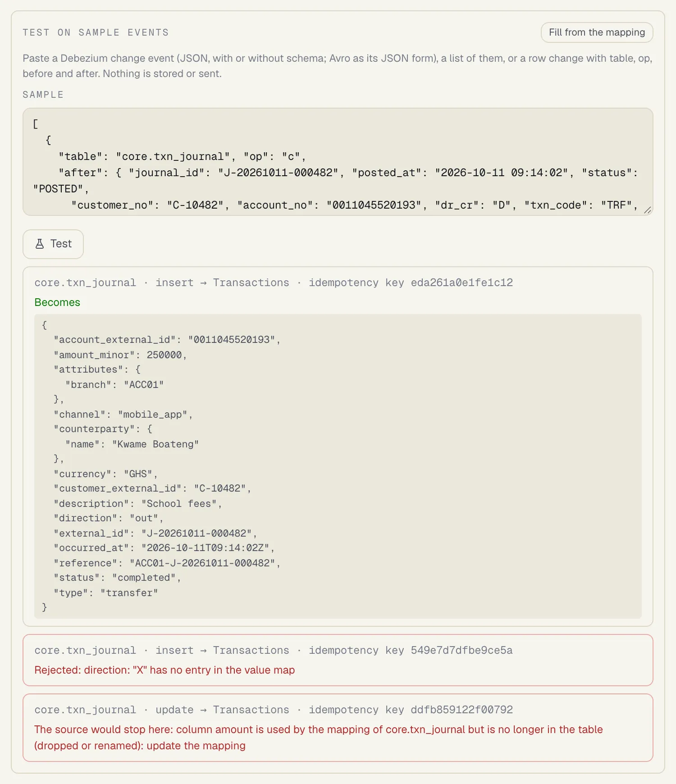Image resolution: width=676 pixels, height=784 pixels.
Task: Click the "Paste a Debezium change event" description
Action: coord(338,66)
